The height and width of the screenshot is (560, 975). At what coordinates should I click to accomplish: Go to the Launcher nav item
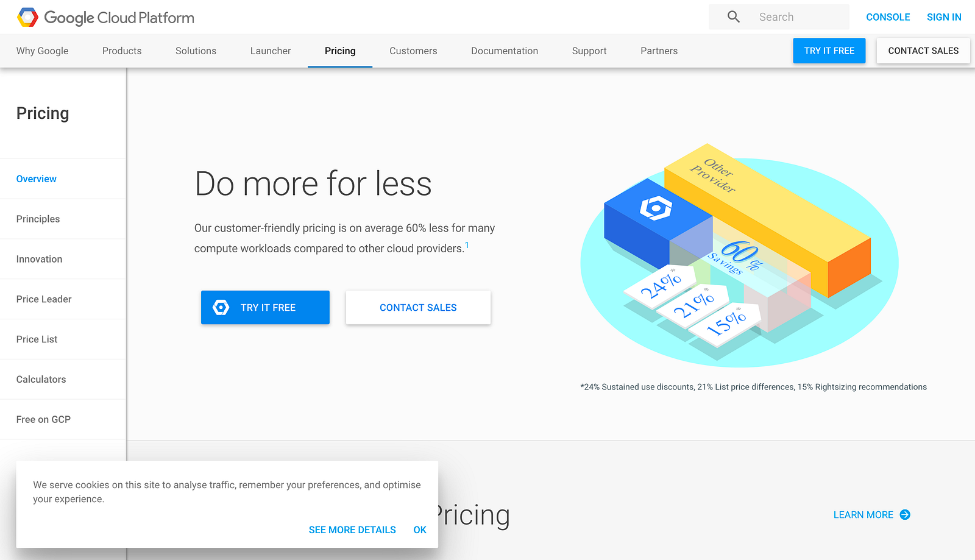click(x=271, y=51)
